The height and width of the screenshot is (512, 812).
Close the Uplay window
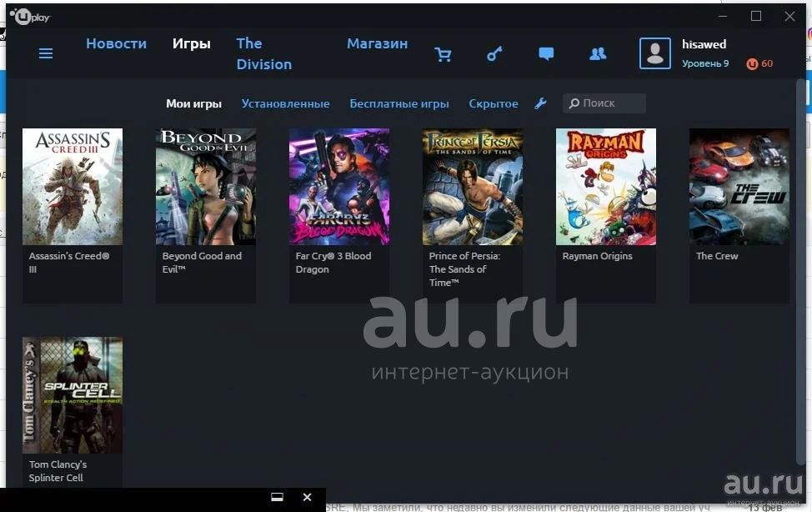[789, 16]
